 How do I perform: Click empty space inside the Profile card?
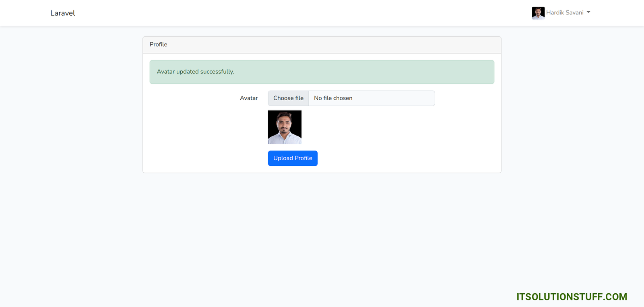click(402, 137)
